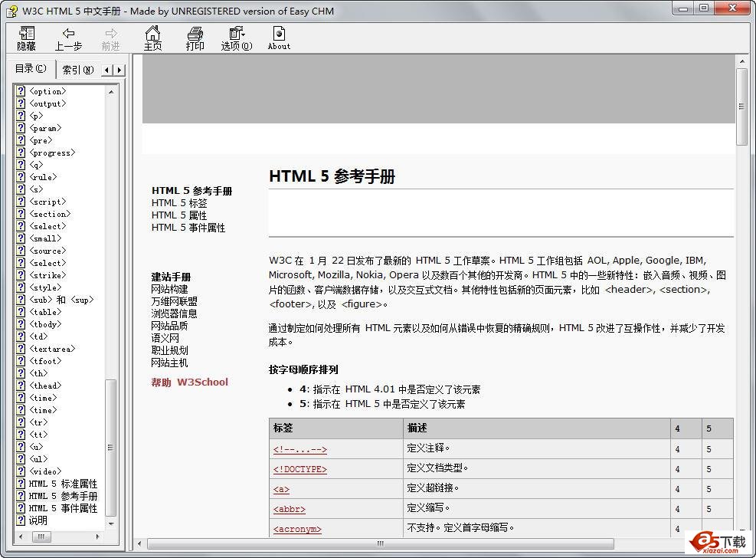Open the HTML 5 事件属性 sidebar link
The image size is (756, 558).
tap(188, 228)
